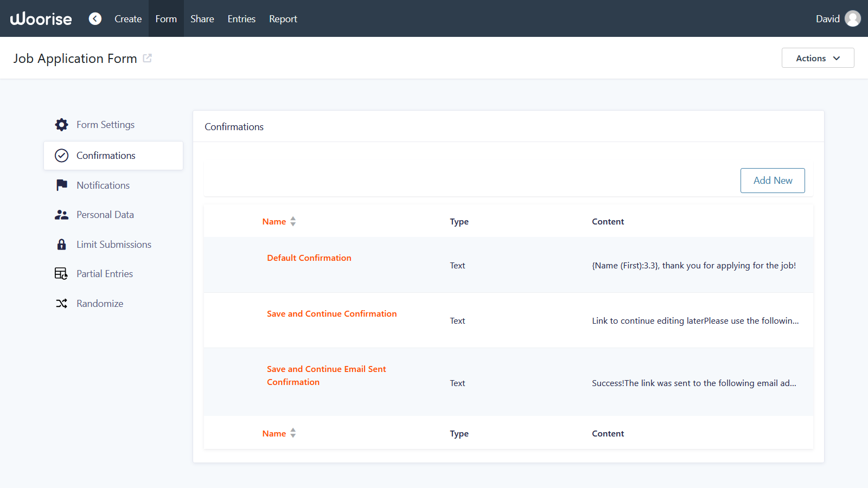
Task: Click the Add New button
Action: tap(773, 180)
